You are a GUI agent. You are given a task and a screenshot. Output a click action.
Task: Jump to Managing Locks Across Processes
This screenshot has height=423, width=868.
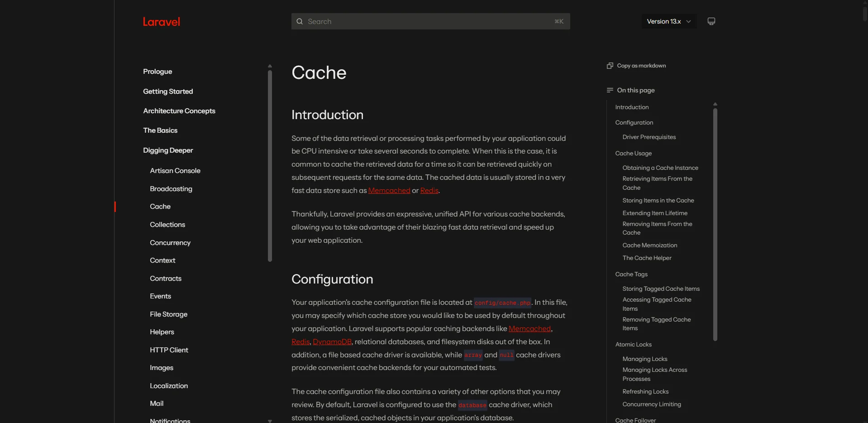point(655,375)
